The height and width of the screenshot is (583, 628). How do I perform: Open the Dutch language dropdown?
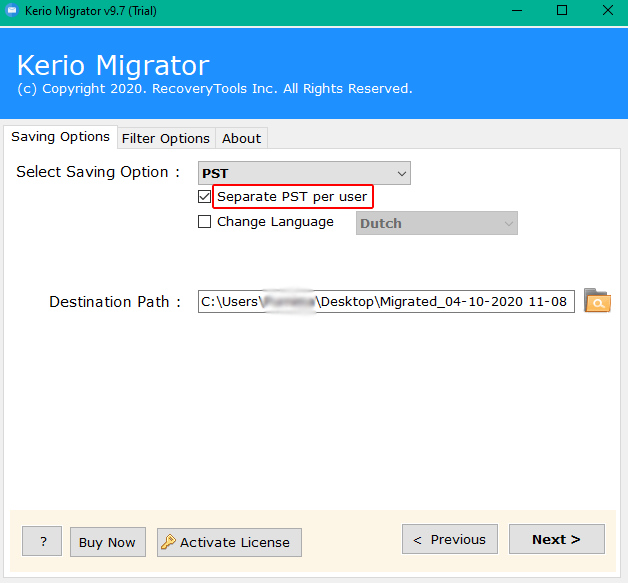tap(437, 223)
